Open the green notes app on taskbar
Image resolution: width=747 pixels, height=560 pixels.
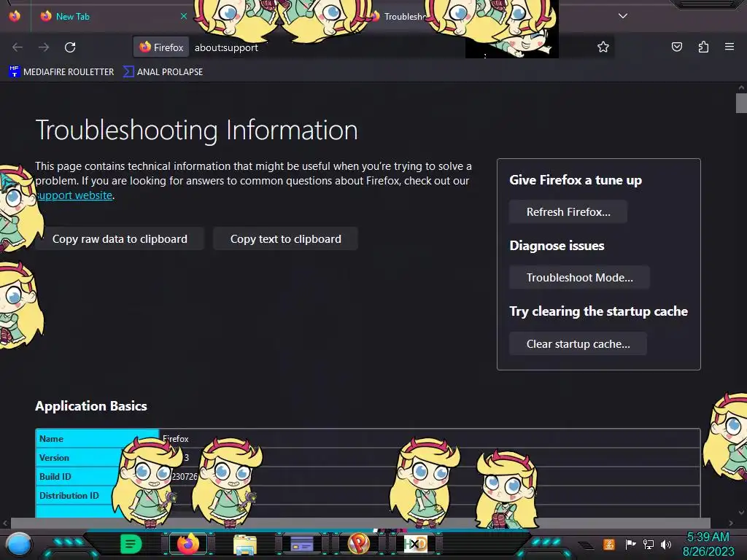tap(131, 543)
